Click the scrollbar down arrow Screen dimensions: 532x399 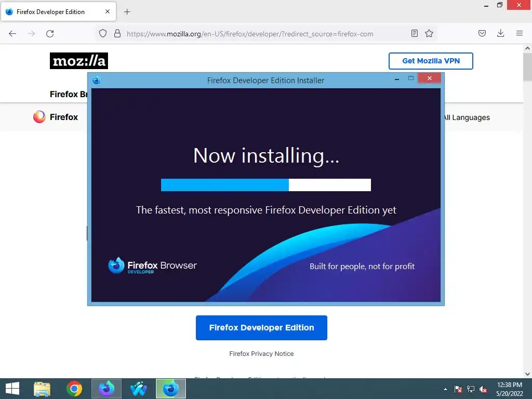pos(527,374)
